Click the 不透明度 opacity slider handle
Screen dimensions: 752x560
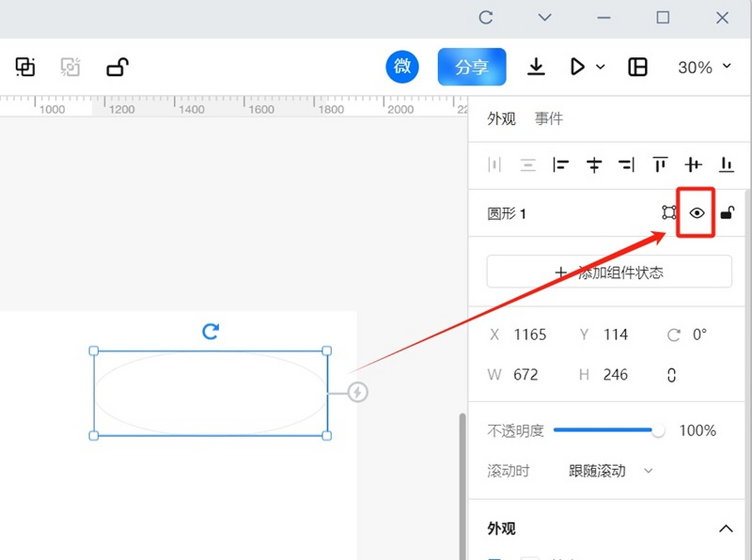coord(658,431)
